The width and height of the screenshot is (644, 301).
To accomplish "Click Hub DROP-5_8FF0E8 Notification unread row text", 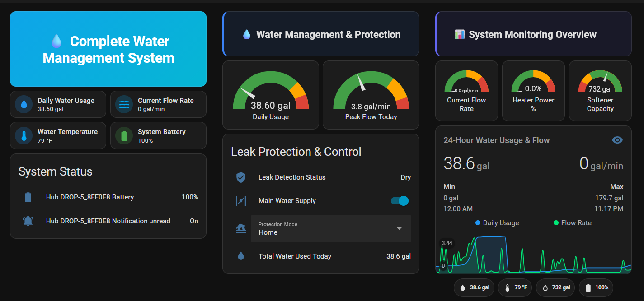I will tap(108, 221).
